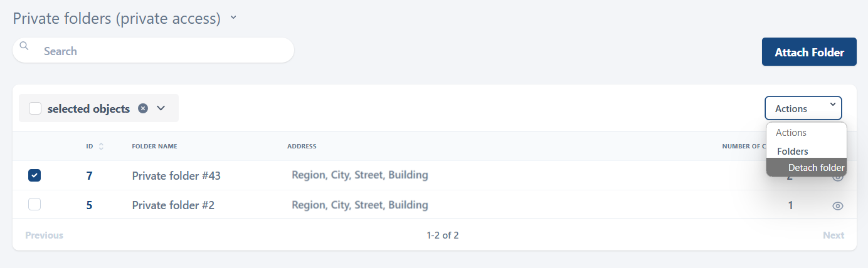This screenshot has width=868, height=268.
Task: Open the Actions dropdown
Action: [x=803, y=108]
